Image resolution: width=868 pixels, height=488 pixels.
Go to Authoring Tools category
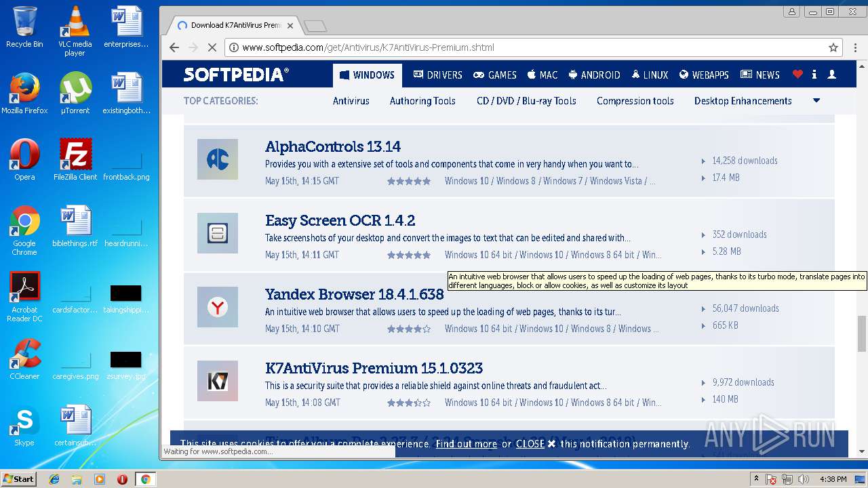[x=422, y=101]
